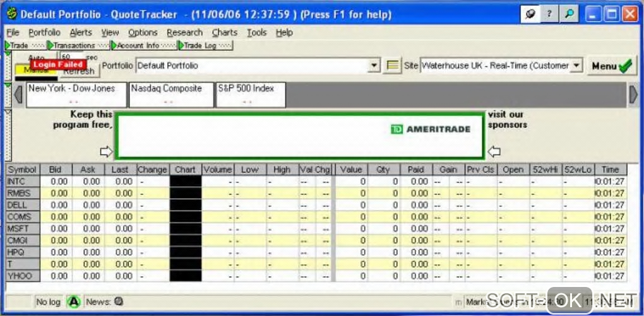Click the TD Ameritrade sponsor banner

point(299,136)
